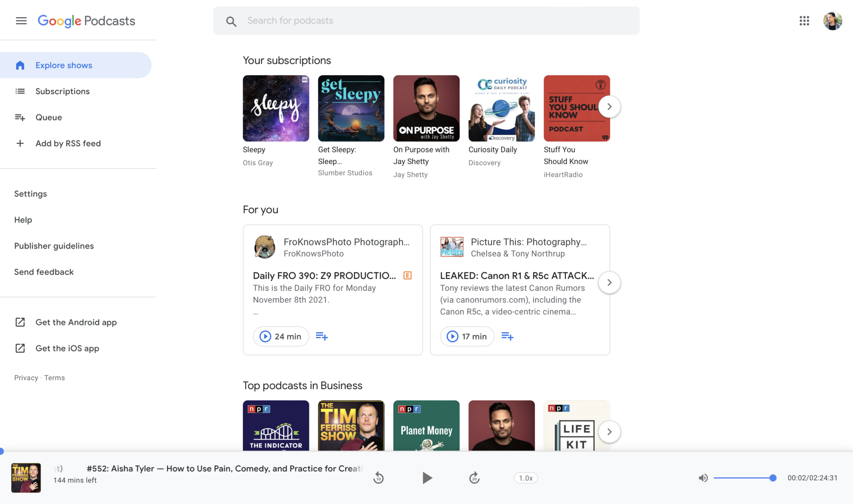The width and height of the screenshot is (853, 504).
Task: Click the 00:02/02:24:31 time display
Action: 812,478
